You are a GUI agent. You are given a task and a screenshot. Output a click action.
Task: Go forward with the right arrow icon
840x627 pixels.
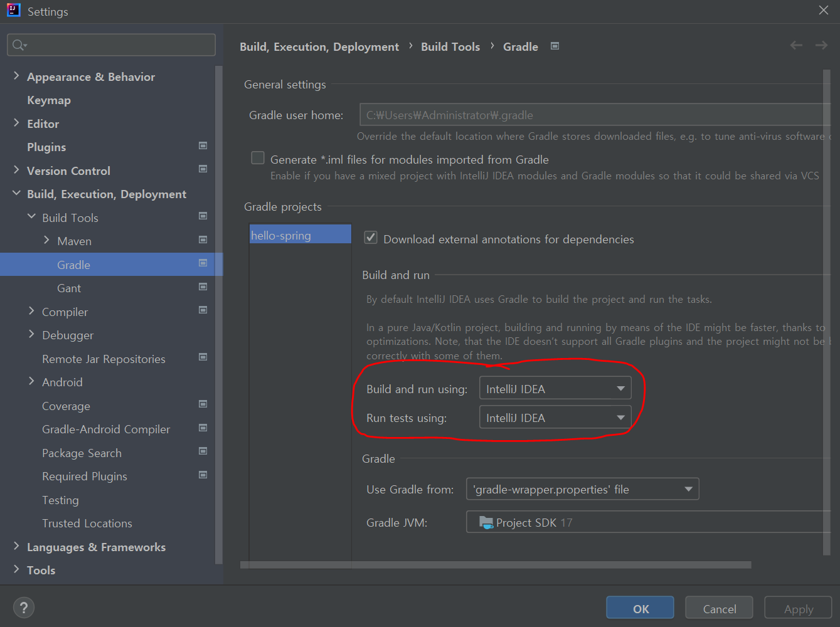821,45
